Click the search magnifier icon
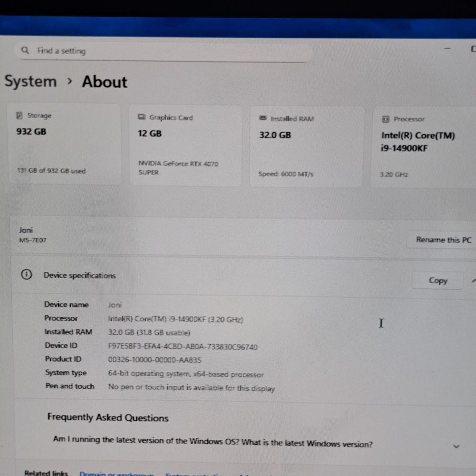This screenshot has width=476, height=476. coord(25,50)
